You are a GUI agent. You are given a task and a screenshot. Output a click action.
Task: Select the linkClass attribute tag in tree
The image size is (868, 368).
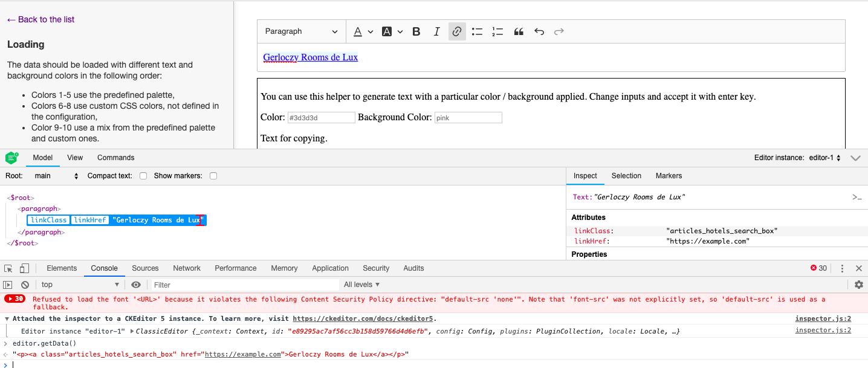click(48, 220)
